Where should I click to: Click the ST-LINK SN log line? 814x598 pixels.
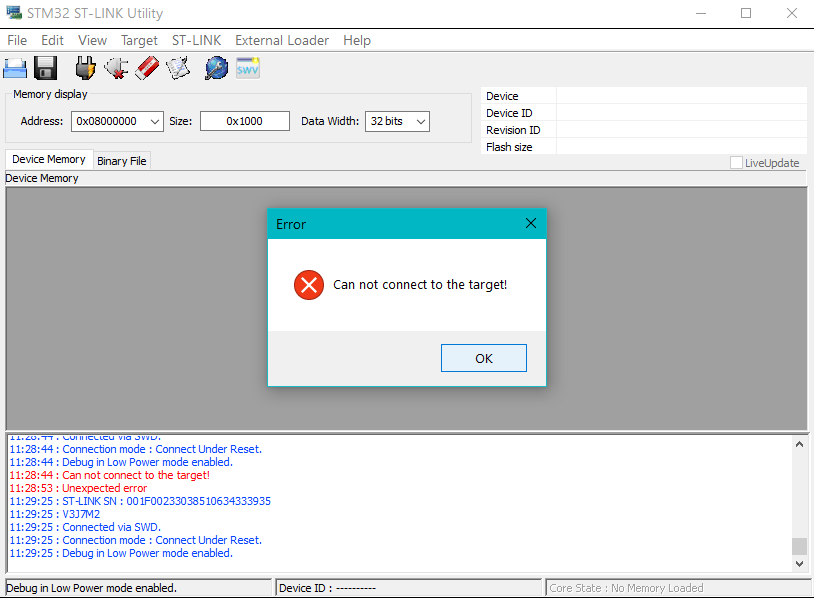coord(140,501)
